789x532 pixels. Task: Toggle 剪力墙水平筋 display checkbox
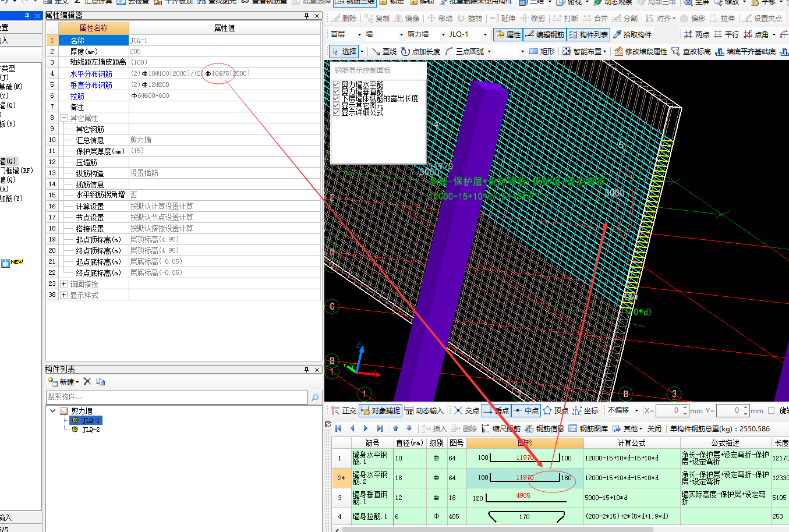click(337, 85)
